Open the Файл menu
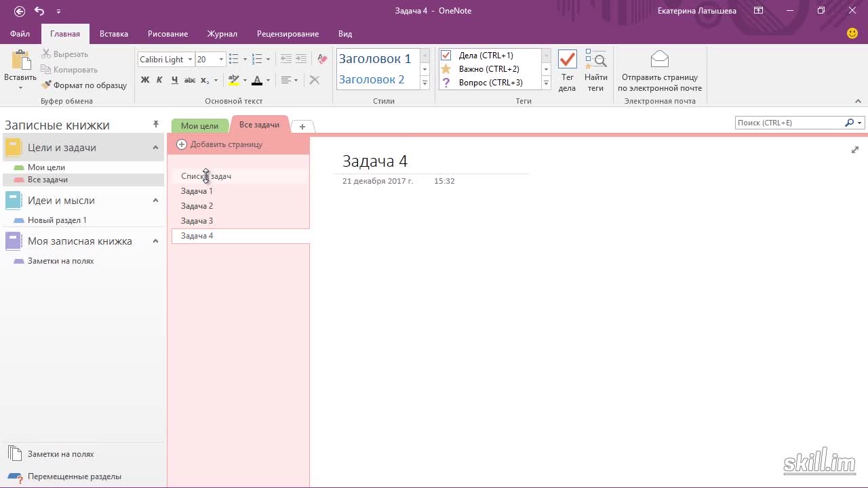The image size is (868, 488). 20,34
